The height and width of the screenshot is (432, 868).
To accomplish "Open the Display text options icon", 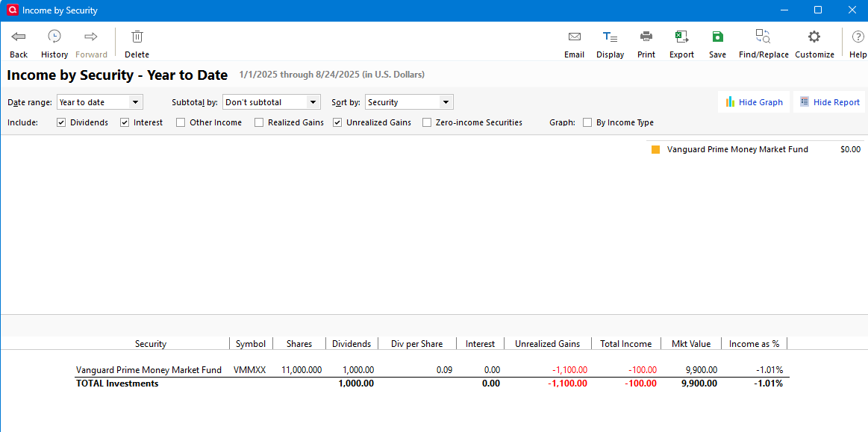I will (x=610, y=37).
